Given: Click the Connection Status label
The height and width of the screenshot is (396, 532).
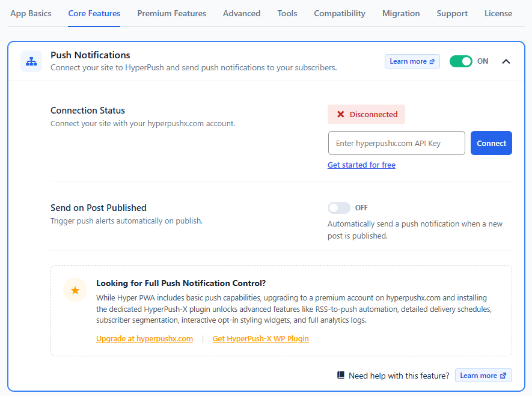Looking at the screenshot, I should [88, 111].
